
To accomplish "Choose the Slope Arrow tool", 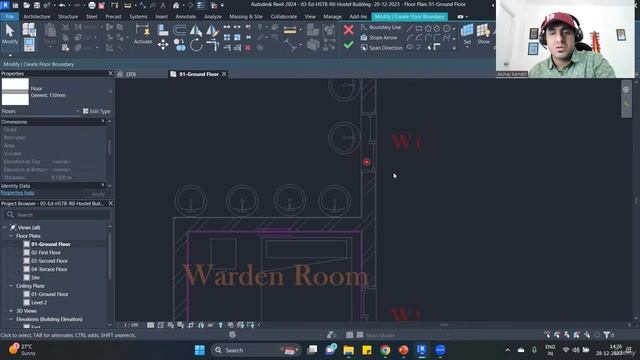I will coord(379,38).
